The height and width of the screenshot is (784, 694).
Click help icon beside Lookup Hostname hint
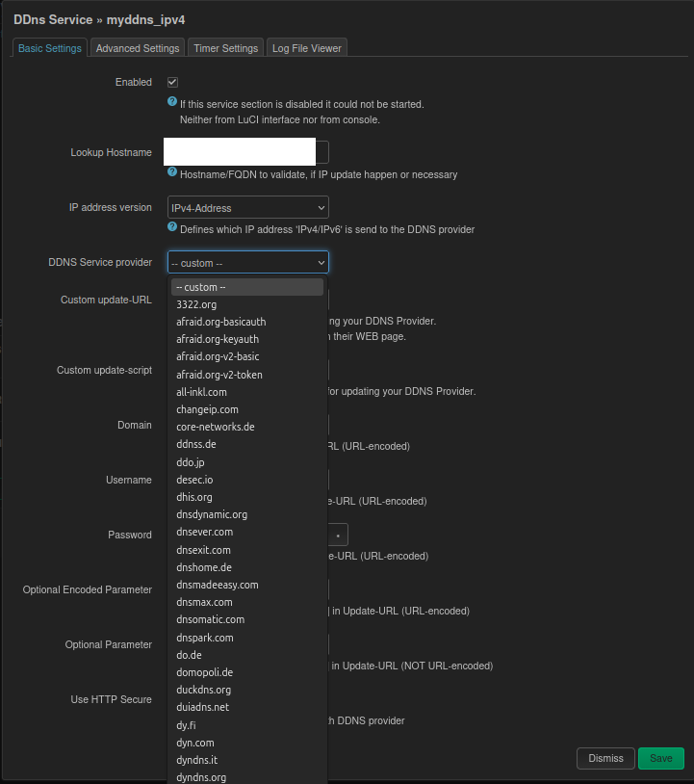coord(172,172)
